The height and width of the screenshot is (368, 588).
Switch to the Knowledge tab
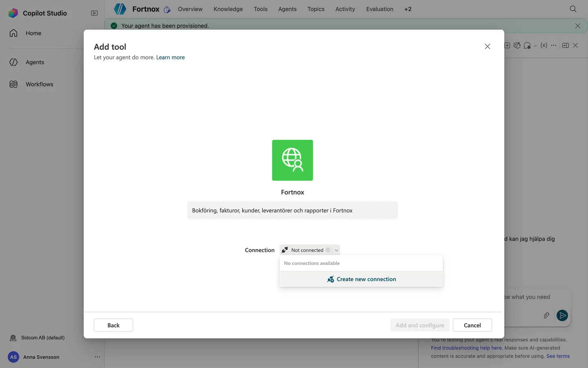coord(228,9)
